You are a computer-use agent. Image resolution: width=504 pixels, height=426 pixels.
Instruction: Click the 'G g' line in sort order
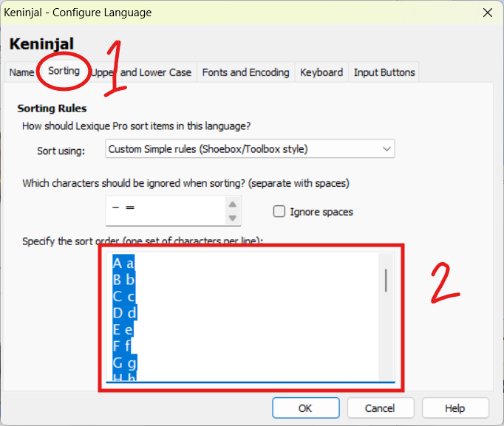(x=124, y=363)
